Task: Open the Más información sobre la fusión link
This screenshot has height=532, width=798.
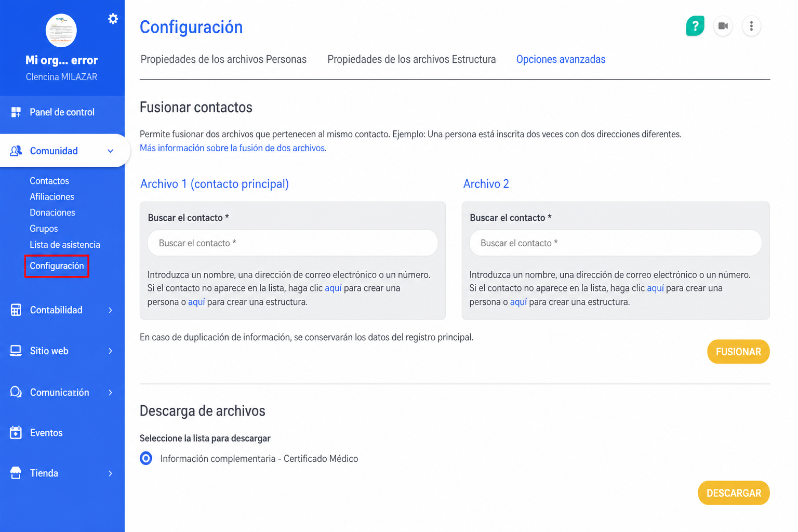Action: coord(233,148)
